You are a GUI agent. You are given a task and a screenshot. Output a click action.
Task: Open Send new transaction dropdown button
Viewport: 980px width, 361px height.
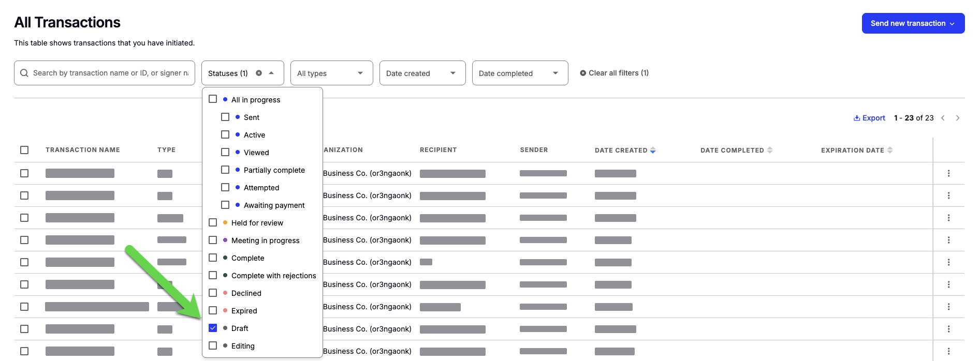click(913, 23)
